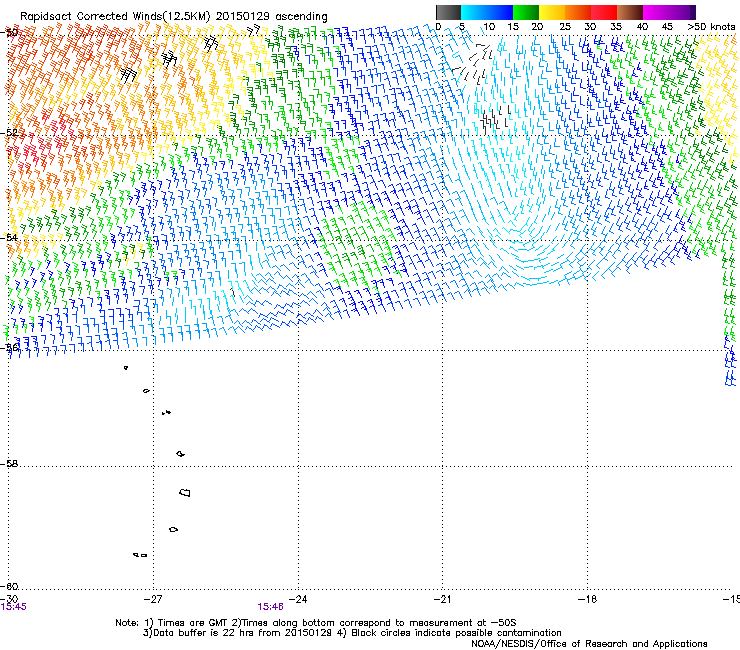Click the gray 0-5 knots legend swatch
740x650 pixels.
click(448, 12)
